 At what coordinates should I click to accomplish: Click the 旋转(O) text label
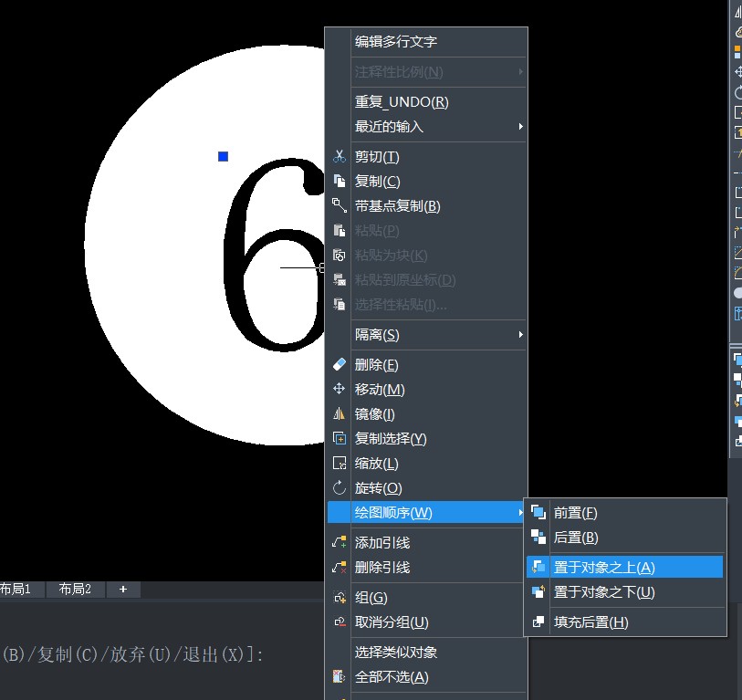(x=379, y=488)
